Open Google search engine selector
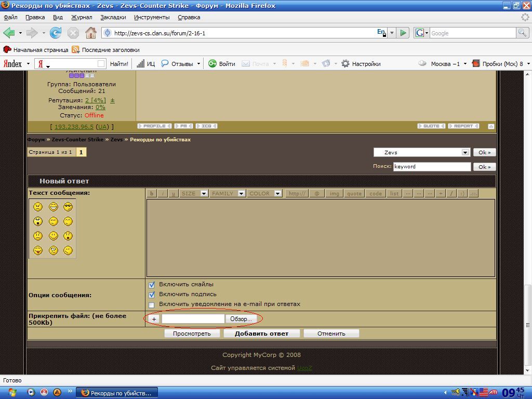 (422, 33)
